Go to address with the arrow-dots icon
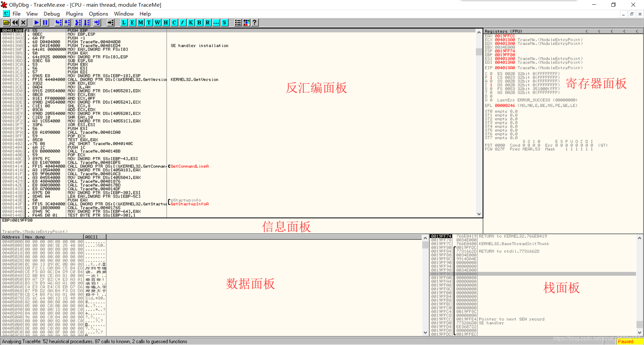 (x=111, y=22)
